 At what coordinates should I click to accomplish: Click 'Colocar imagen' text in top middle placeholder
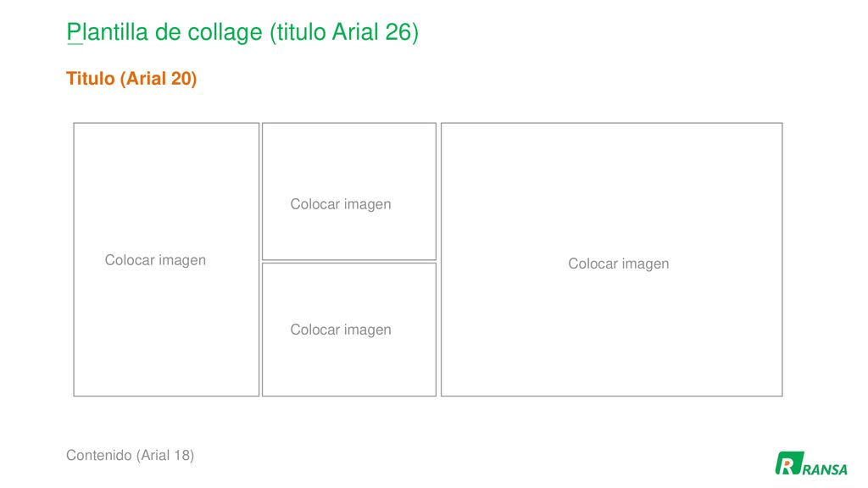click(341, 204)
